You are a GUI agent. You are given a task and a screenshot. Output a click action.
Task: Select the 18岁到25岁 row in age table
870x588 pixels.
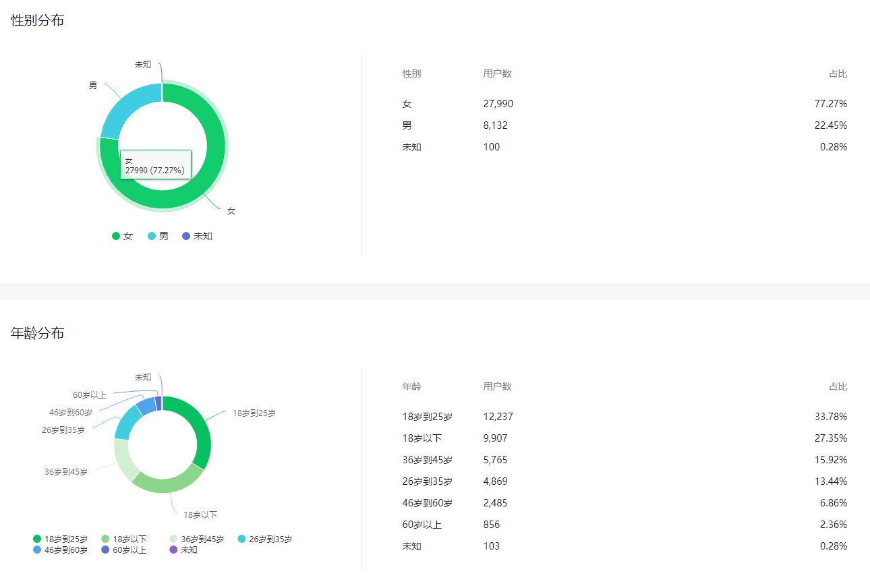pos(625,417)
